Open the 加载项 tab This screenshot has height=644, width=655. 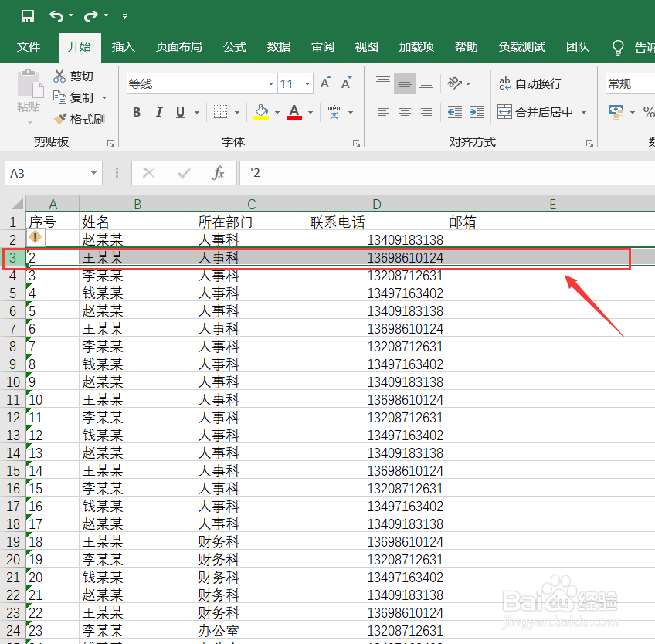416,47
